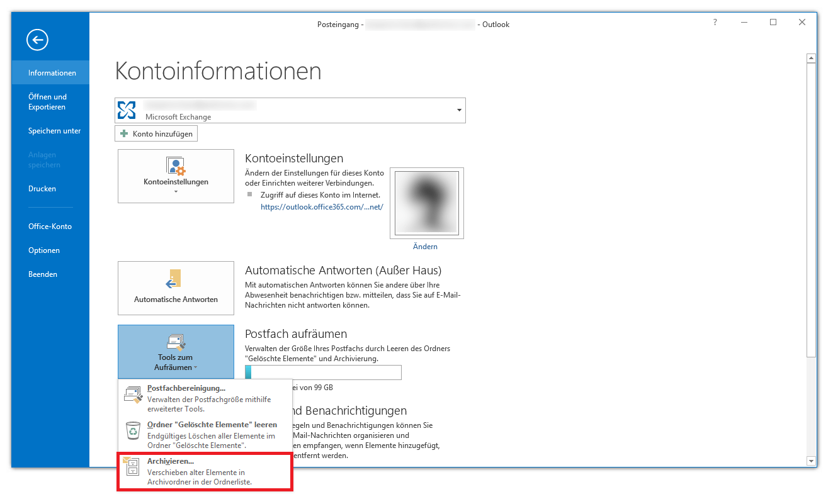The width and height of the screenshot is (833, 504).
Task: Click the blurred profile photo thumbnail
Action: (x=427, y=203)
